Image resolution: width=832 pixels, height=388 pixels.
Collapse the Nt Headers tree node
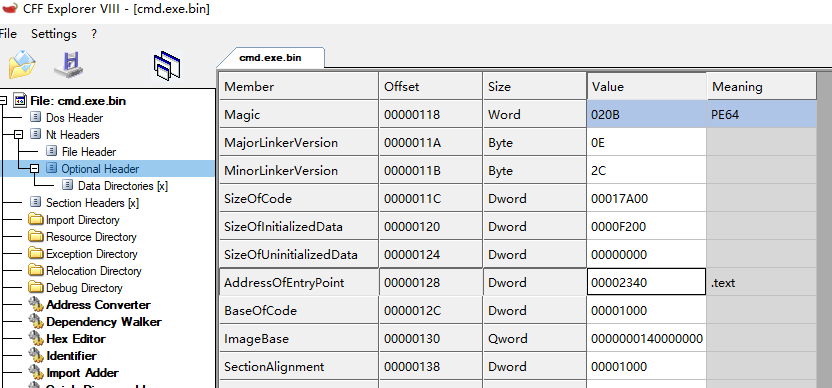[19, 135]
